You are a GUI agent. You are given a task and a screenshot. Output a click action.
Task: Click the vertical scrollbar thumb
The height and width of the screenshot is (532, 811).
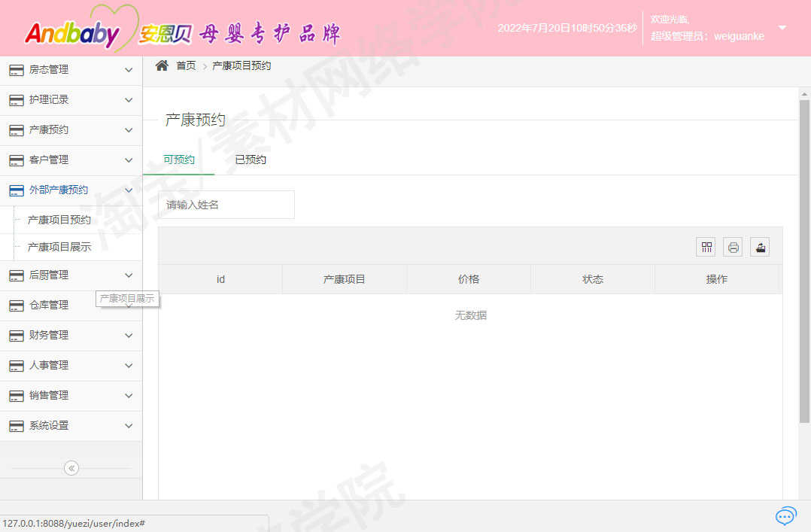pyautogui.click(x=804, y=261)
